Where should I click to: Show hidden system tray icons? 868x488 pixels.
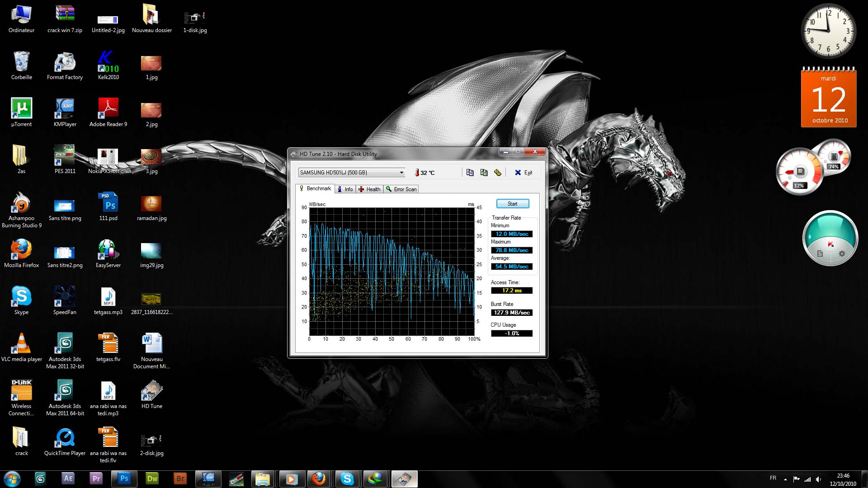785,479
